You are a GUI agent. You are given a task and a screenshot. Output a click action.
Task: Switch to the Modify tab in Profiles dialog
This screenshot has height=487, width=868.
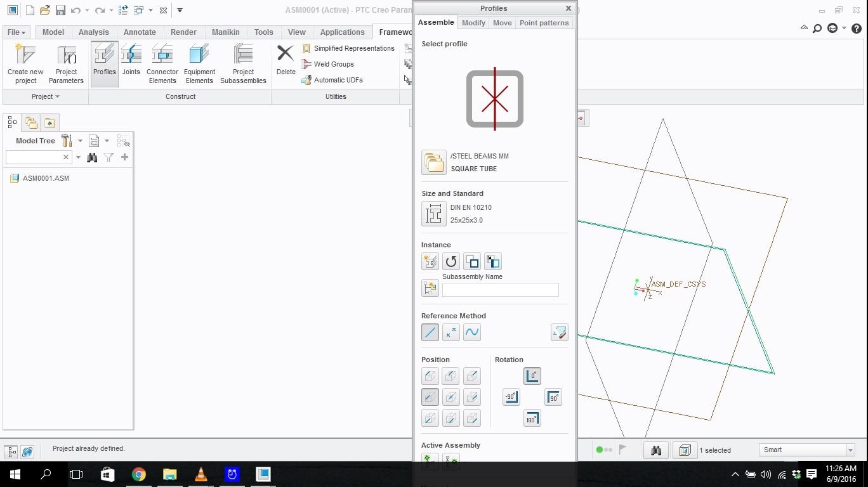point(473,22)
